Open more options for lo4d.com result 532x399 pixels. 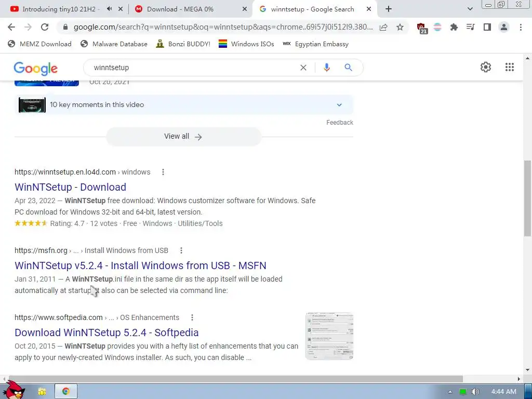tap(163, 172)
